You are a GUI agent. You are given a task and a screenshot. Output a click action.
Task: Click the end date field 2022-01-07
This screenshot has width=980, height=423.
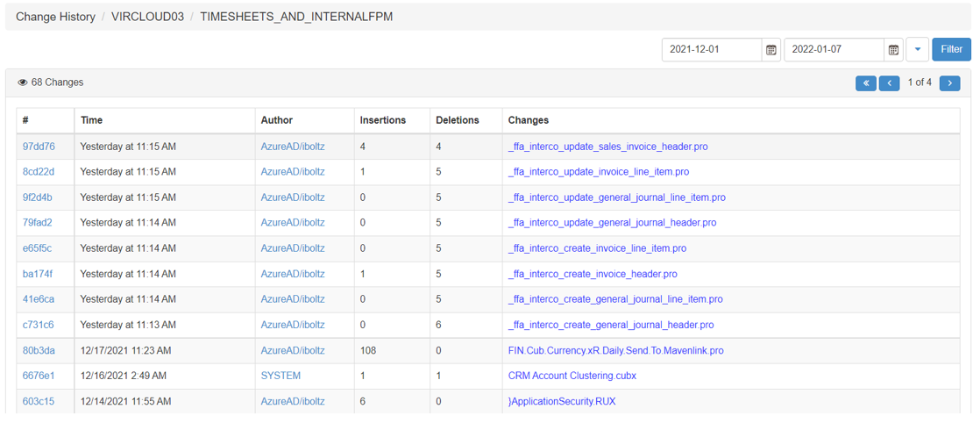coord(833,50)
